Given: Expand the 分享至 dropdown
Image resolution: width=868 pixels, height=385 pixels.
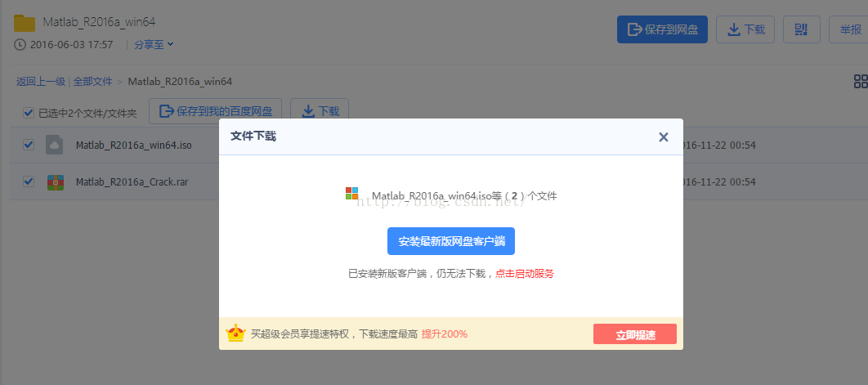Looking at the screenshot, I should 154,44.
